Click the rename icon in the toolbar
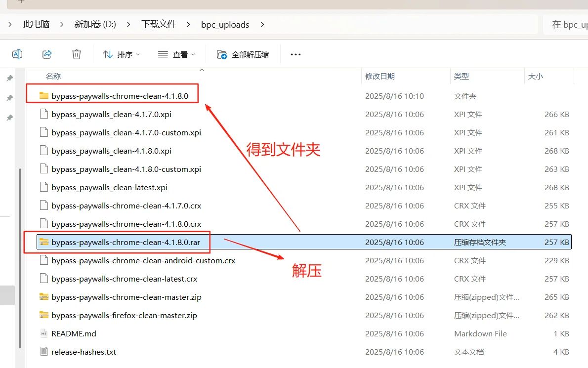Screen dimensions: 588x368 click(17, 54)
